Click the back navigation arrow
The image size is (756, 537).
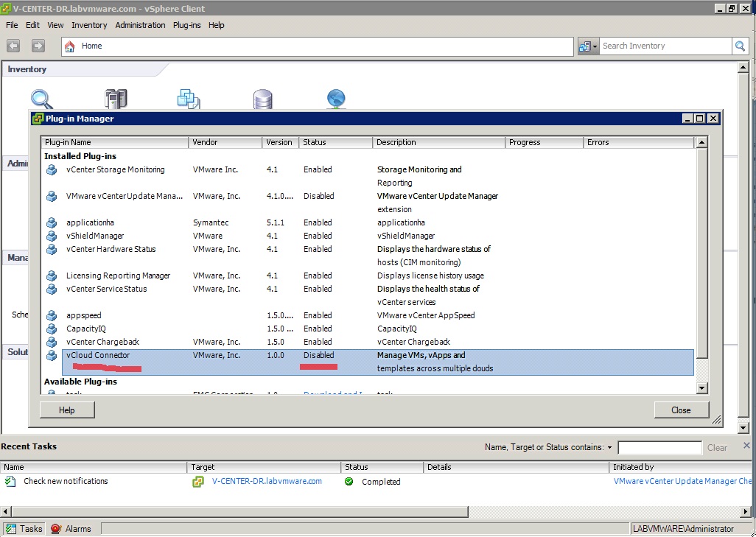pos(13,46)
